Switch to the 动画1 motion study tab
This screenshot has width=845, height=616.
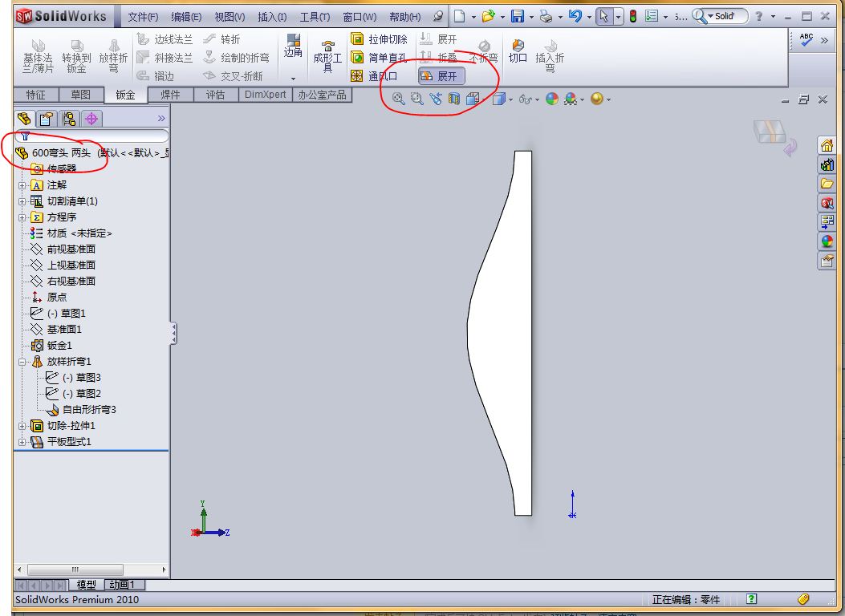(122, 584)
